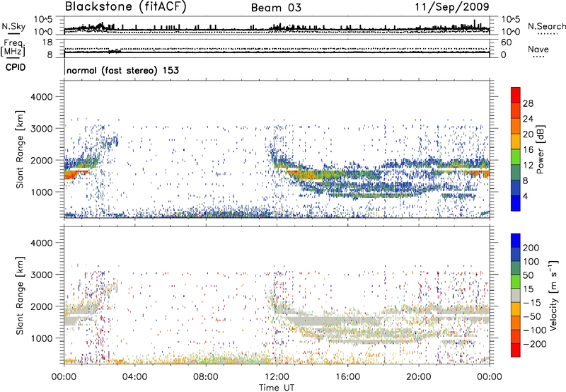The height and width of the screenshot is (392, 566).
Task: Click the Freq. [MHz] axis label
Action: click(13, 48)
